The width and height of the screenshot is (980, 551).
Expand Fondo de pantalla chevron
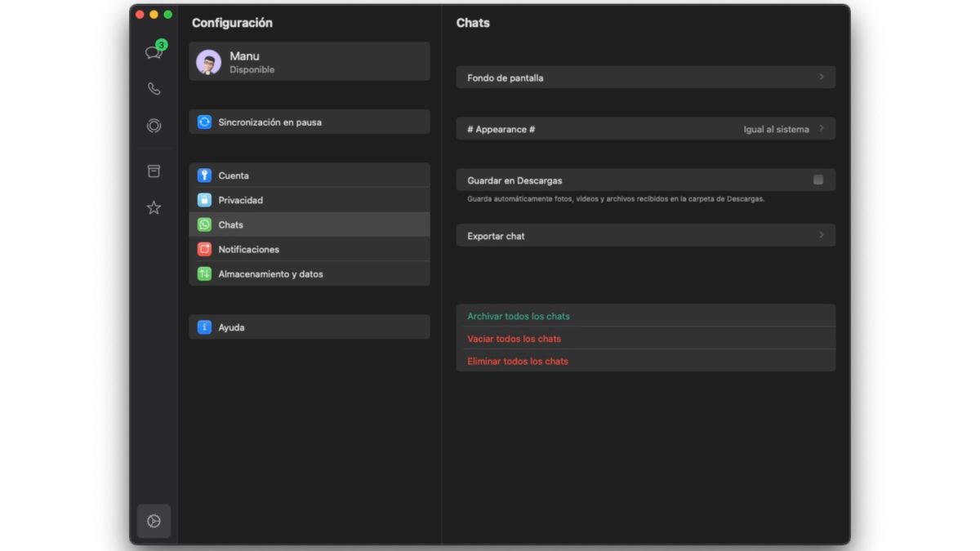(822, 78)
